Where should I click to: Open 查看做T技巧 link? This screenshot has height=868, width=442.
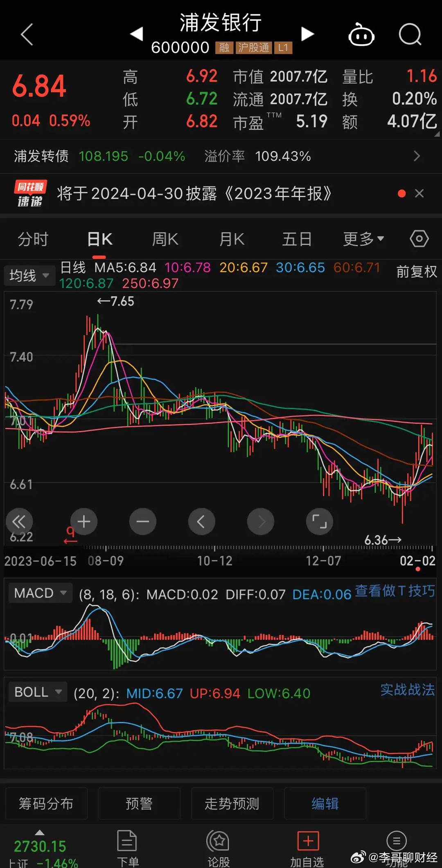click(395, 591)
